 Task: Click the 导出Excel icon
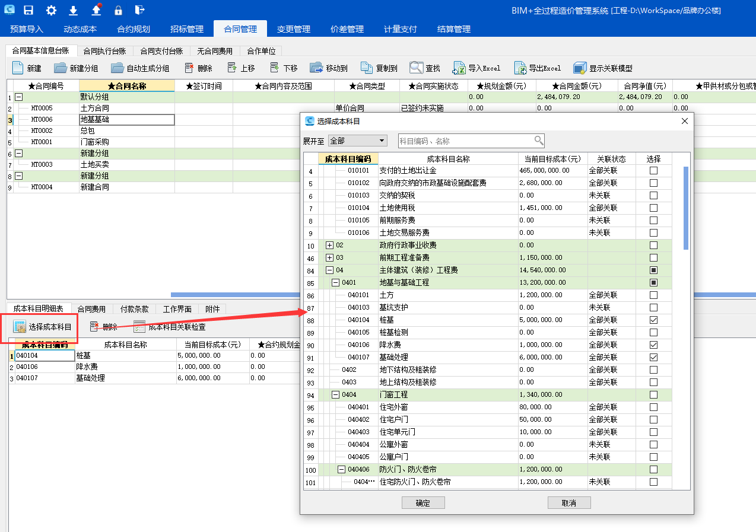coord(520,68)
